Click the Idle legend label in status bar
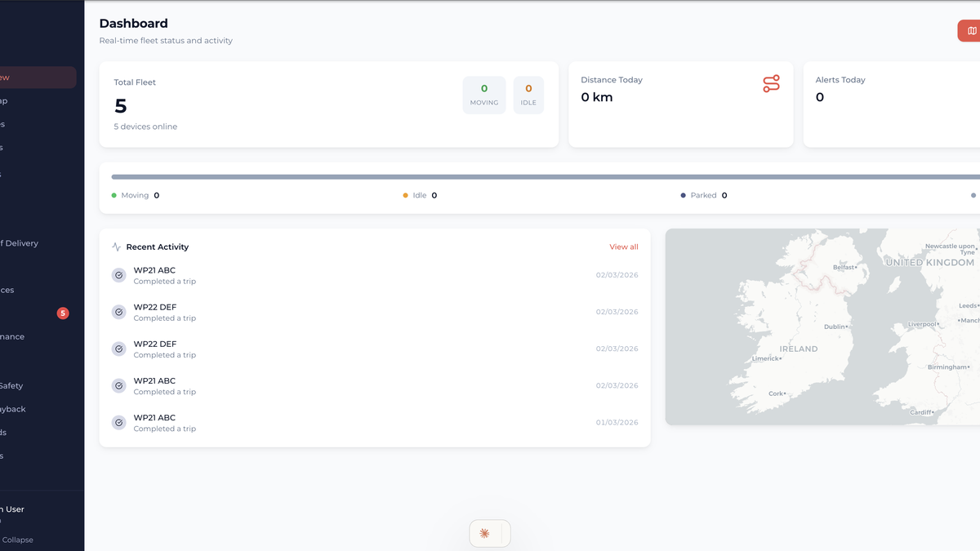 420,195
